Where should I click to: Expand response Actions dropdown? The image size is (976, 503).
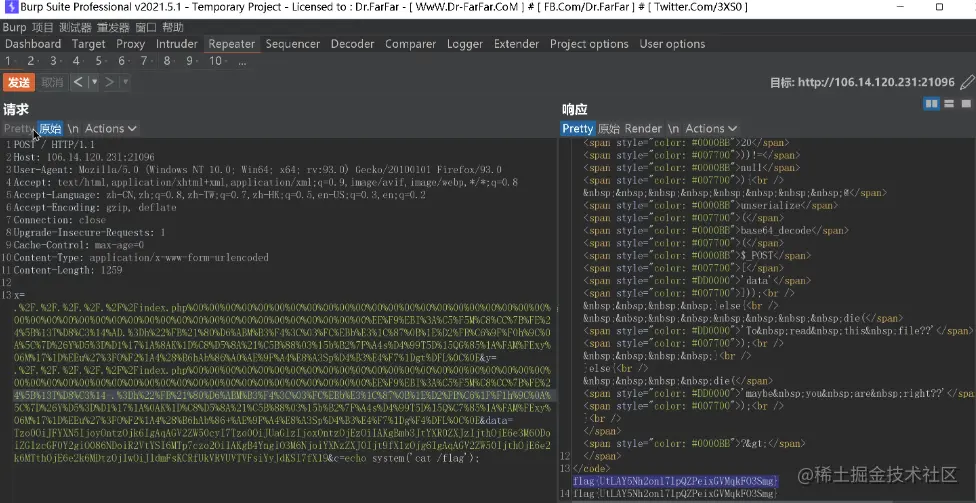pyautogui.click(x=711, y=128)
